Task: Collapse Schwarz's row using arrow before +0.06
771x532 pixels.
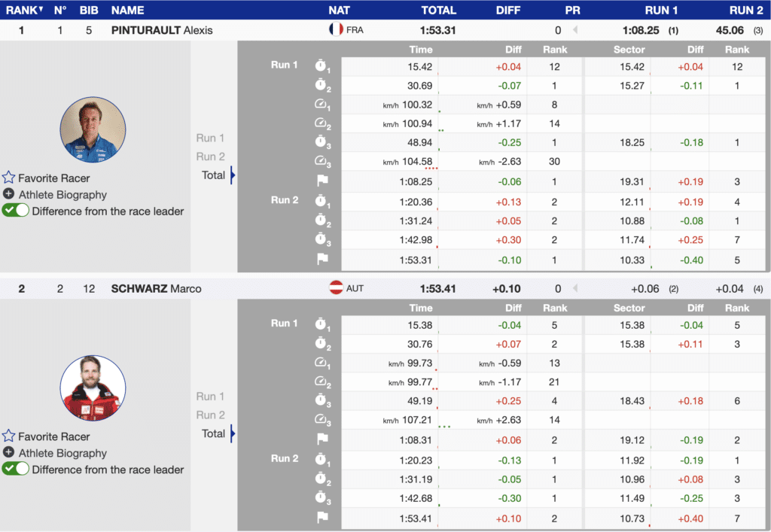Action: click(576, 289)
